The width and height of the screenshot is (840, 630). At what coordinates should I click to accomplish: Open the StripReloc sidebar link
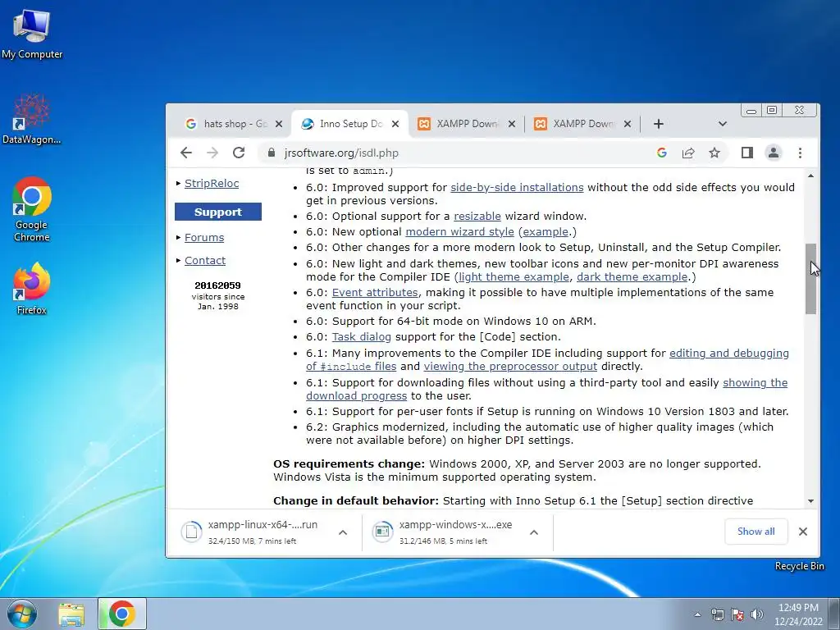click(212, 183)
